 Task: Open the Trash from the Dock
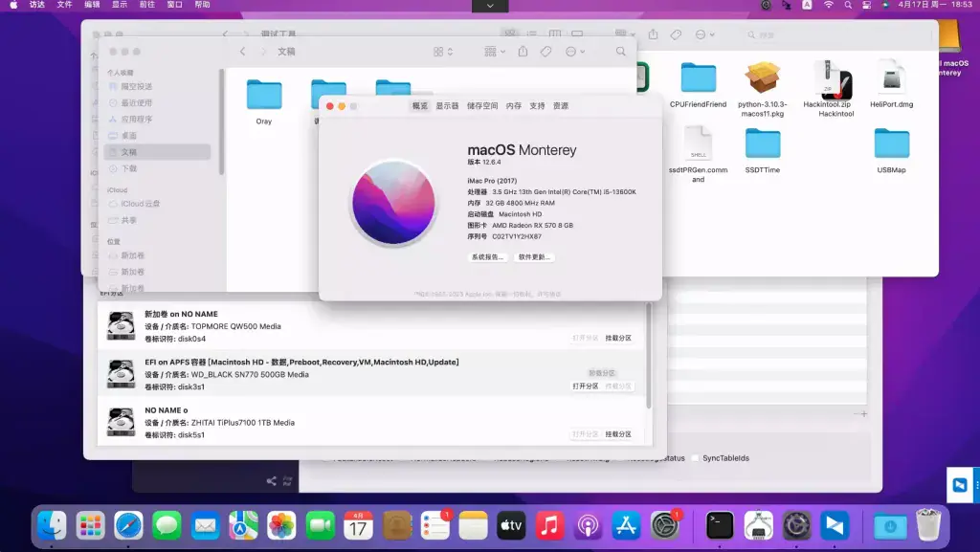click(x=928, y=524)
